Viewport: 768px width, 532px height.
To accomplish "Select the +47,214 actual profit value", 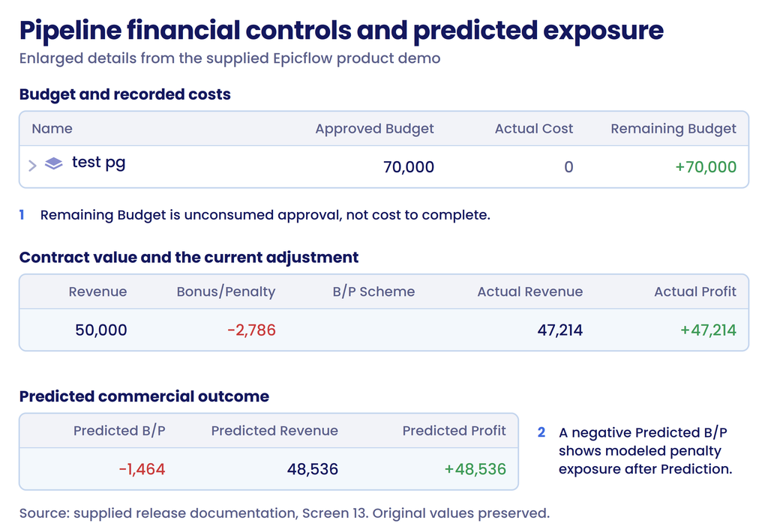I will tap(708, 330).
